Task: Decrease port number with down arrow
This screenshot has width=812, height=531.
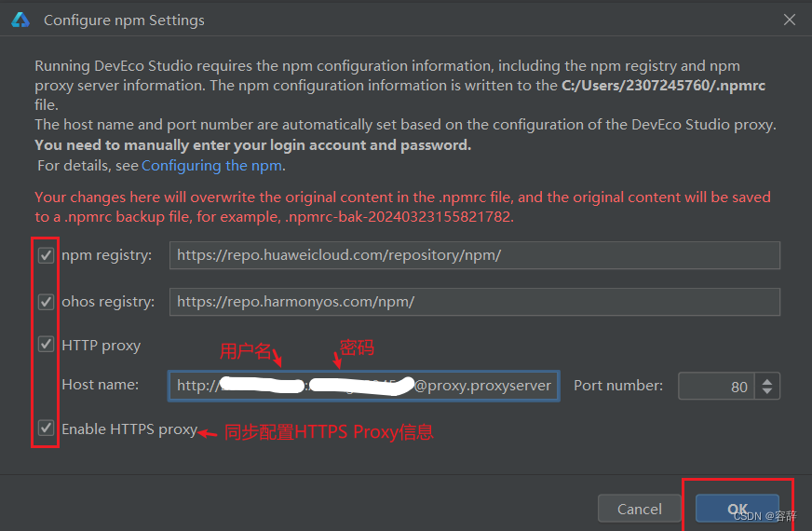Action: pos(767,392)
